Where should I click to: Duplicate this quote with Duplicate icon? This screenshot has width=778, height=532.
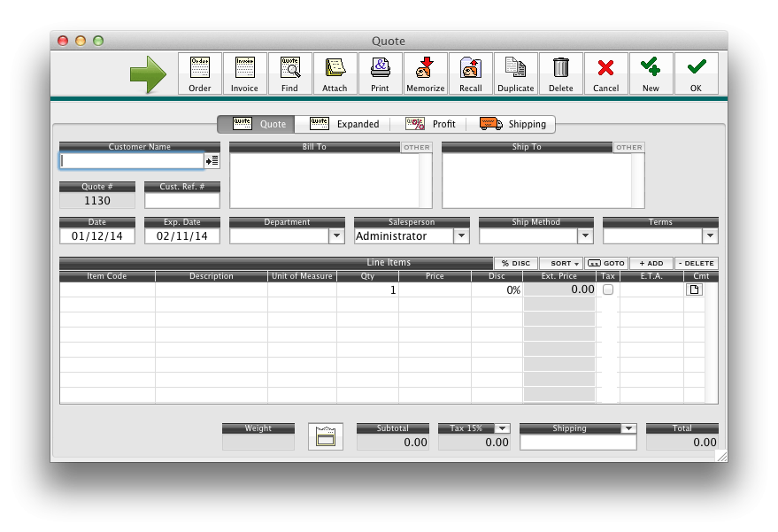[515, 73]
